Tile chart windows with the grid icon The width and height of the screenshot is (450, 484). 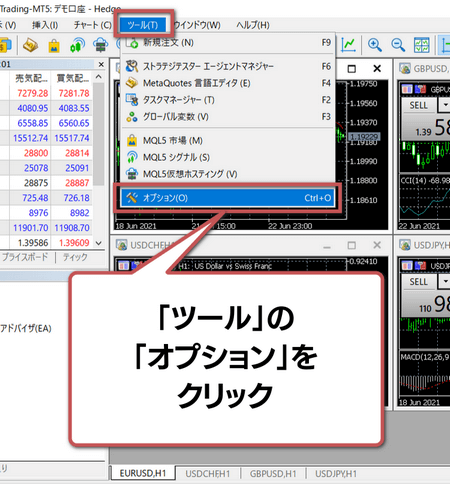421,45
